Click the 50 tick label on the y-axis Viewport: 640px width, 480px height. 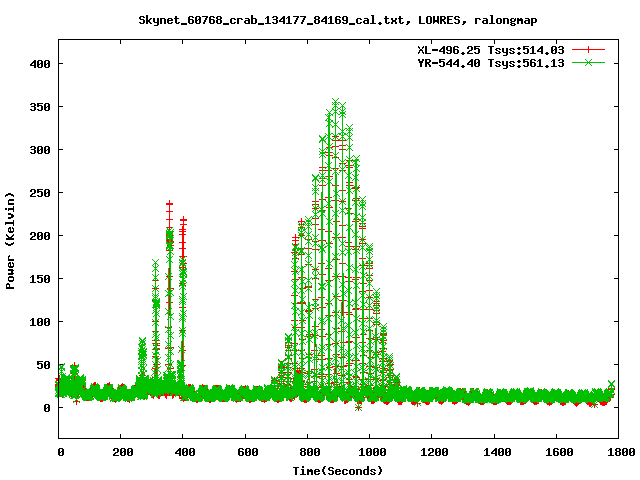(44, 365)
